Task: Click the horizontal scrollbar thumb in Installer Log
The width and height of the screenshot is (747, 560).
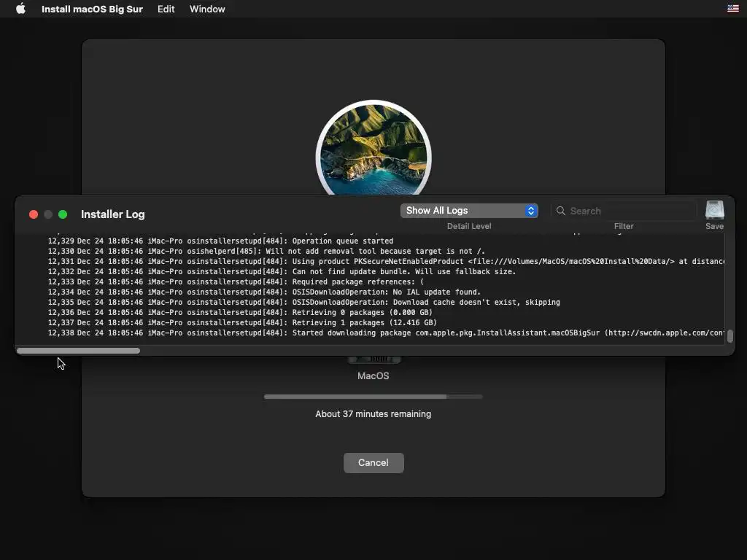Action: click(x=79, y=351)
